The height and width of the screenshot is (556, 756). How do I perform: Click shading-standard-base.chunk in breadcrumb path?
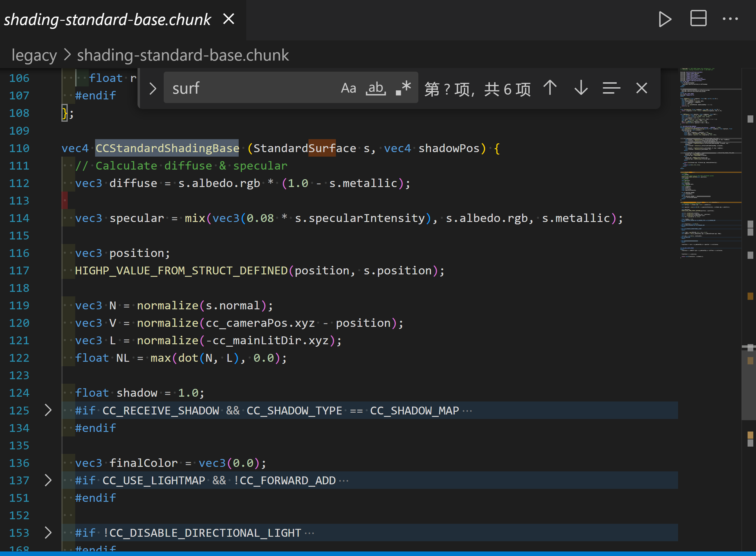pos(183,55)
